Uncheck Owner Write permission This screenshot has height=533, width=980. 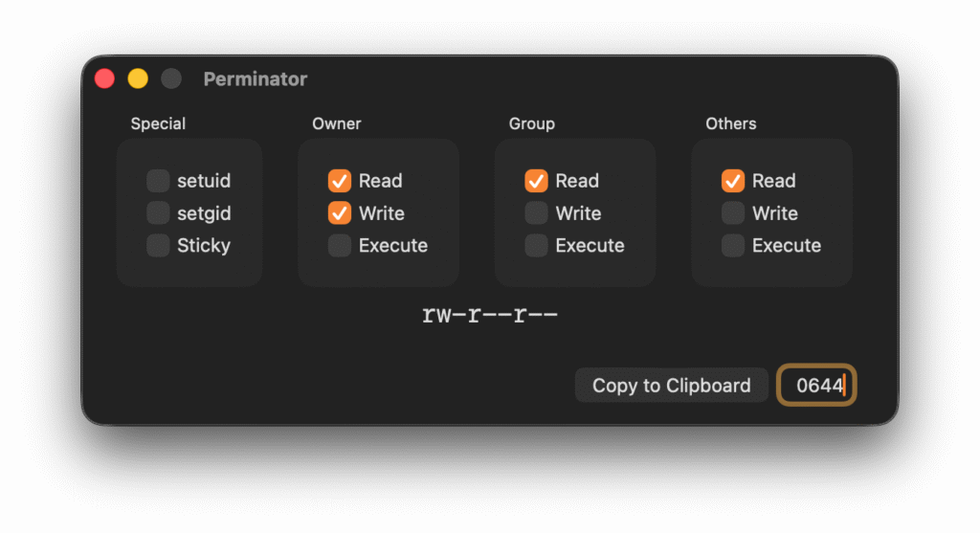click(x=340, y=213)
